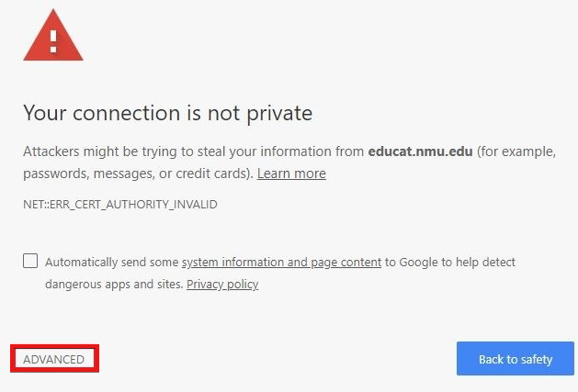Enable automatic sending of system information checkbox
The image size is (578, 392).
(30, 261)
